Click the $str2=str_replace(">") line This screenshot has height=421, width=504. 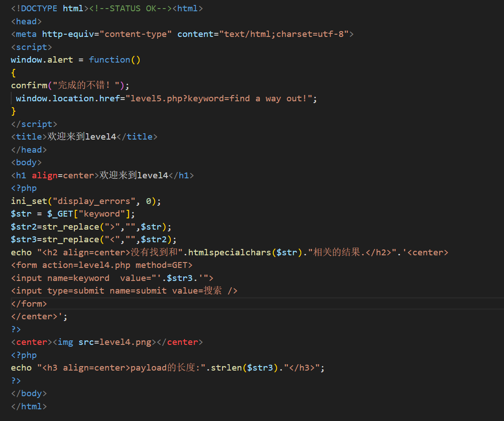tap(91, 226)
